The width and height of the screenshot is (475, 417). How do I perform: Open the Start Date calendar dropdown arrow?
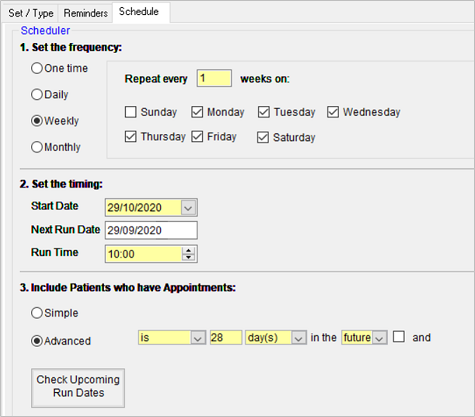tap(188, 208)
